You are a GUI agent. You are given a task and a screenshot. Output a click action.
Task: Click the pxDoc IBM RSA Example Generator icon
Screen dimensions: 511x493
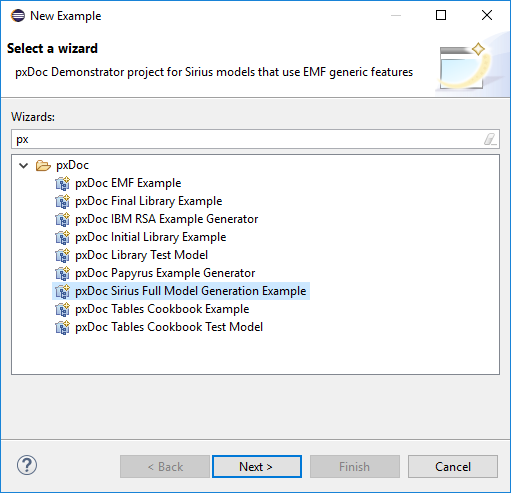coord(62,219)
